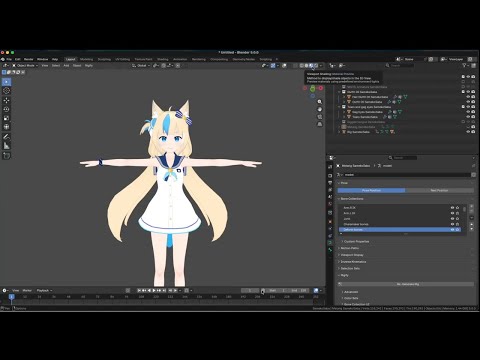This screenshot has width=480, height=360.
Task: Activate the Transform tool
Action: (6, 127)
